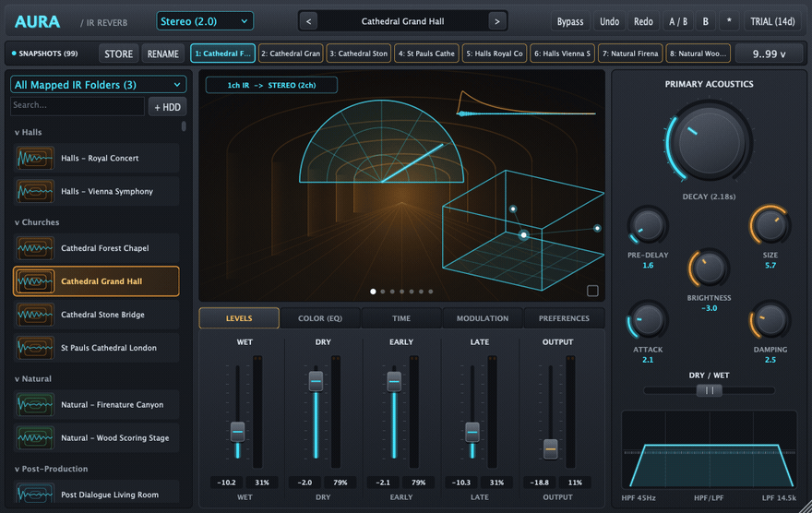
Task: Switch to the MODULATION tab
Action: point(482,318)
